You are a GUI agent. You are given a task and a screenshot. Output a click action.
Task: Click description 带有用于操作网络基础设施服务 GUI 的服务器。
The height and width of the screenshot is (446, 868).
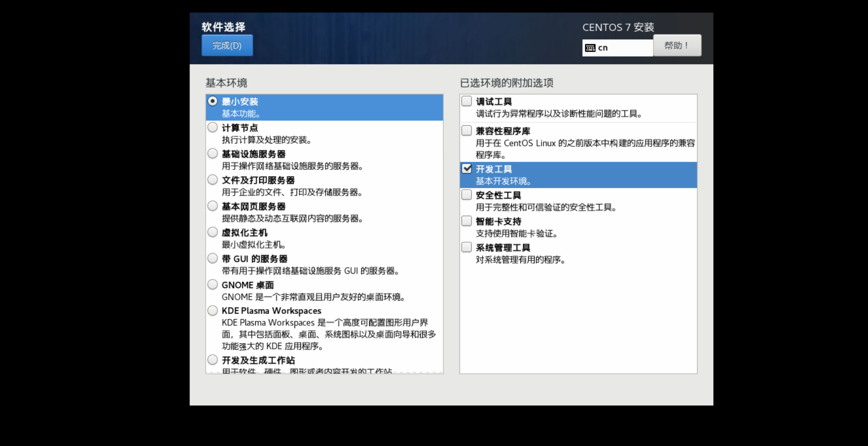(x=311, y=271)
